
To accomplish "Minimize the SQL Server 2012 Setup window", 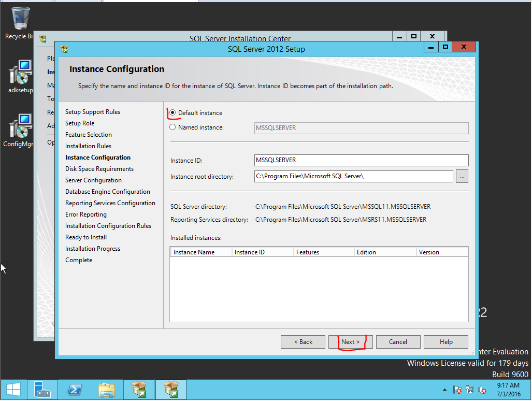I will click(x=431, y=47).
